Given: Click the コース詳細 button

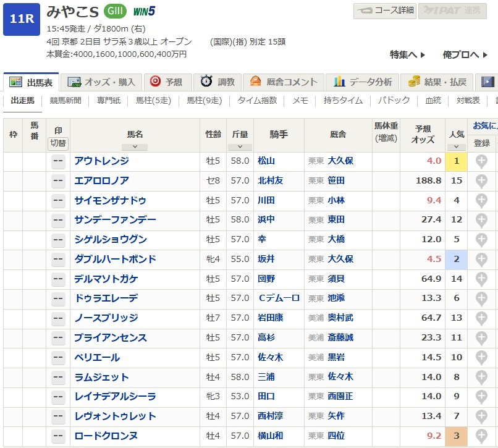Looking at the screenshot, I should pyautogui.click(x=384, y=11).
